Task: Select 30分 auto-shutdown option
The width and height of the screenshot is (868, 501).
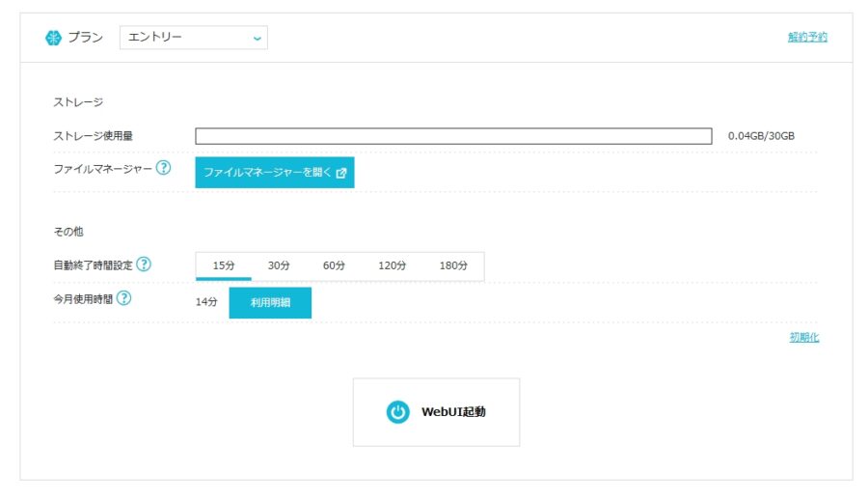Action: tap(279, 266)
